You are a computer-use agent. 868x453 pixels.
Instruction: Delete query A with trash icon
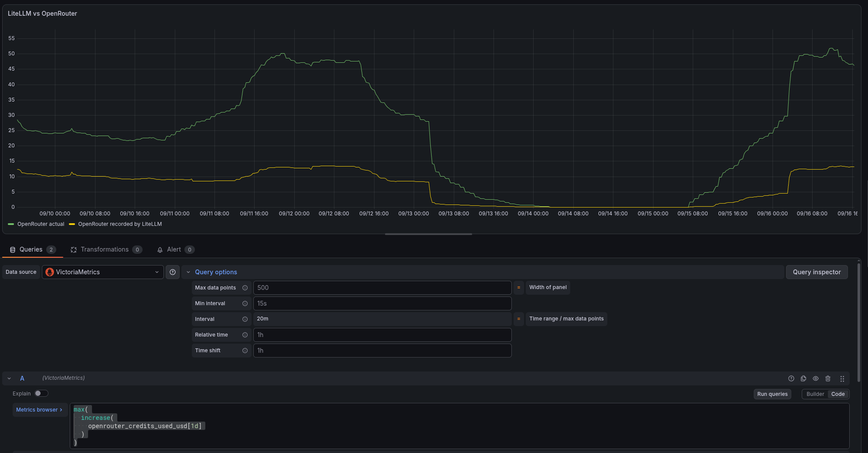(828, 378)
